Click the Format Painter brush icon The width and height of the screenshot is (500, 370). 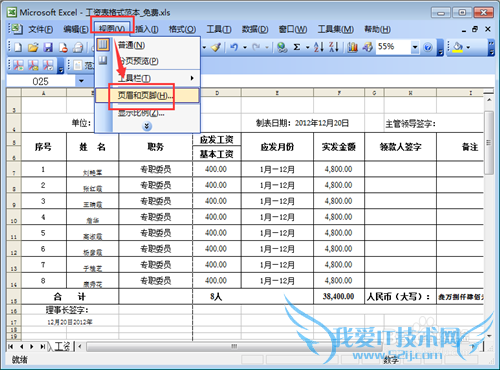tap(216, 47)
